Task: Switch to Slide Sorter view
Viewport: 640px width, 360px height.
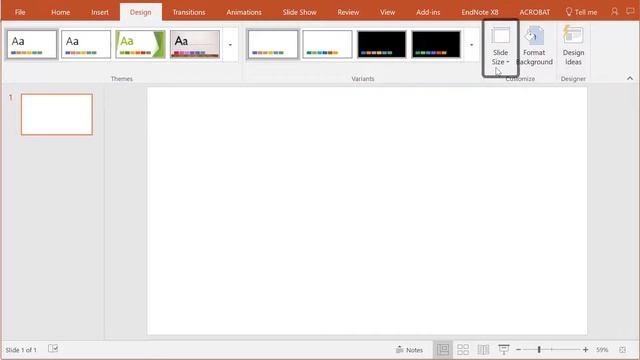Action: [x=463, y=349]
